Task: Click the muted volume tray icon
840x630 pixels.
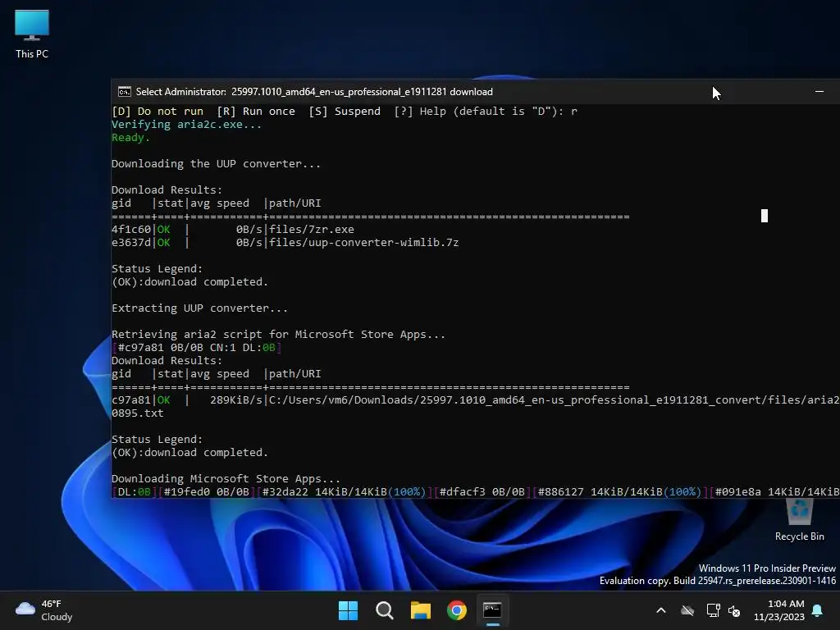Action: 734,610
